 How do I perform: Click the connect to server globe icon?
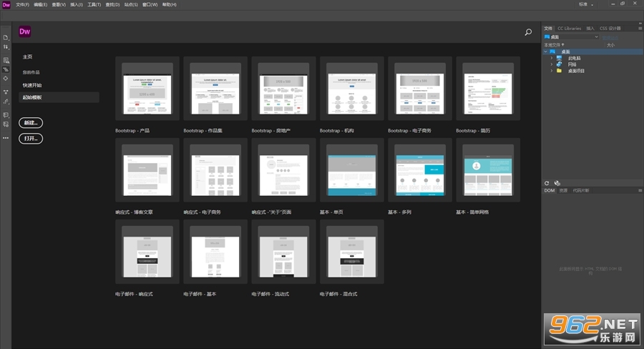tap(557, 183)
